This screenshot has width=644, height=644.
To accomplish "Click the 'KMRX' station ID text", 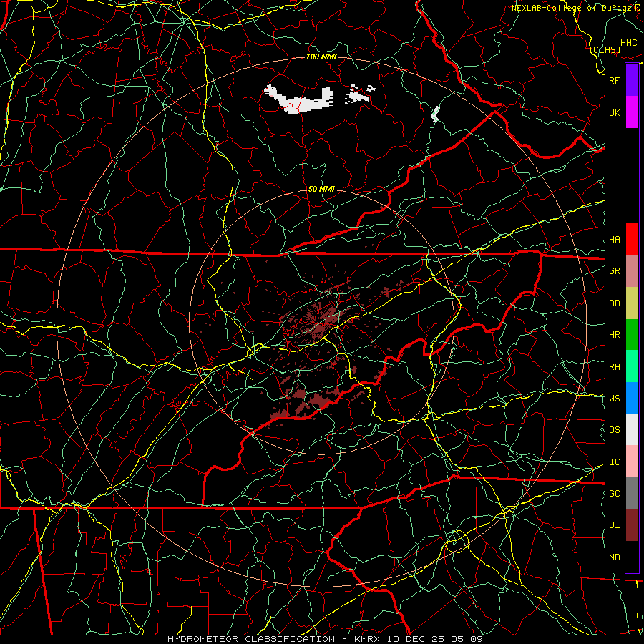I will pos(367,639).
